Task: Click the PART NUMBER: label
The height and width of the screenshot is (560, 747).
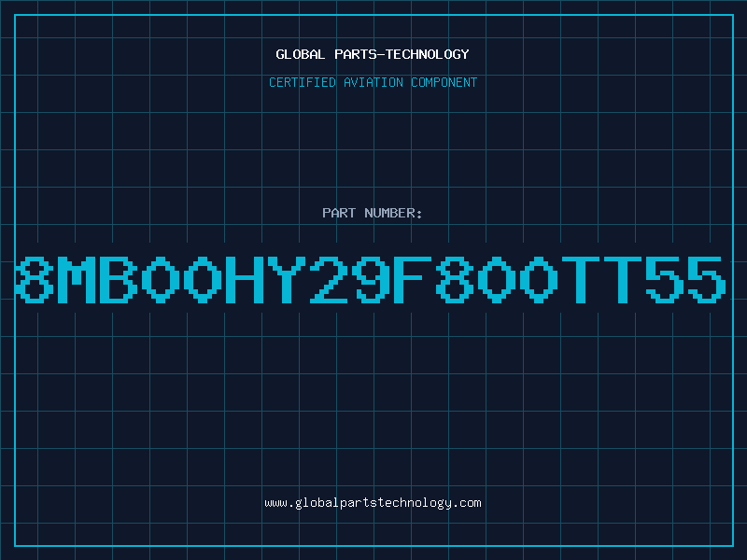Action: 373,213
